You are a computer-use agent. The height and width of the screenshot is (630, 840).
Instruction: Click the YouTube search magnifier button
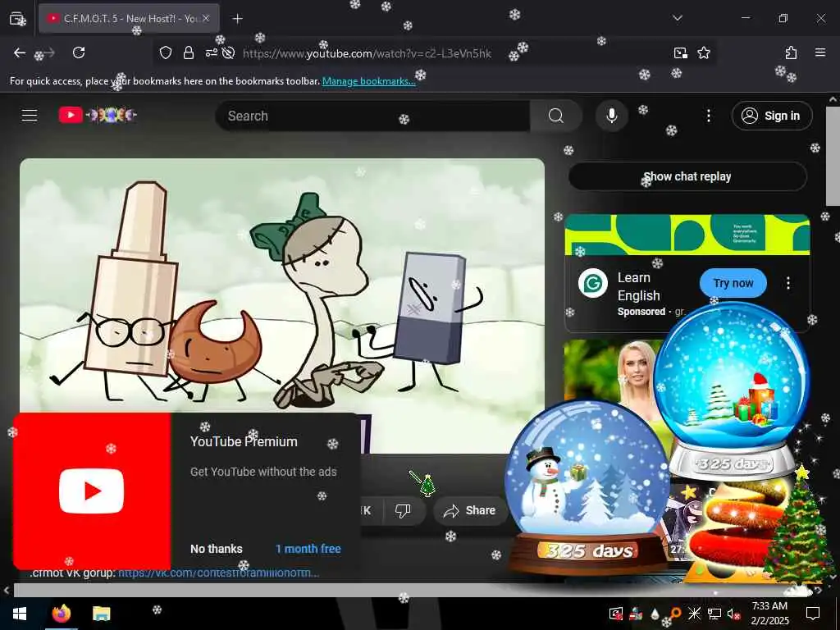556,116
